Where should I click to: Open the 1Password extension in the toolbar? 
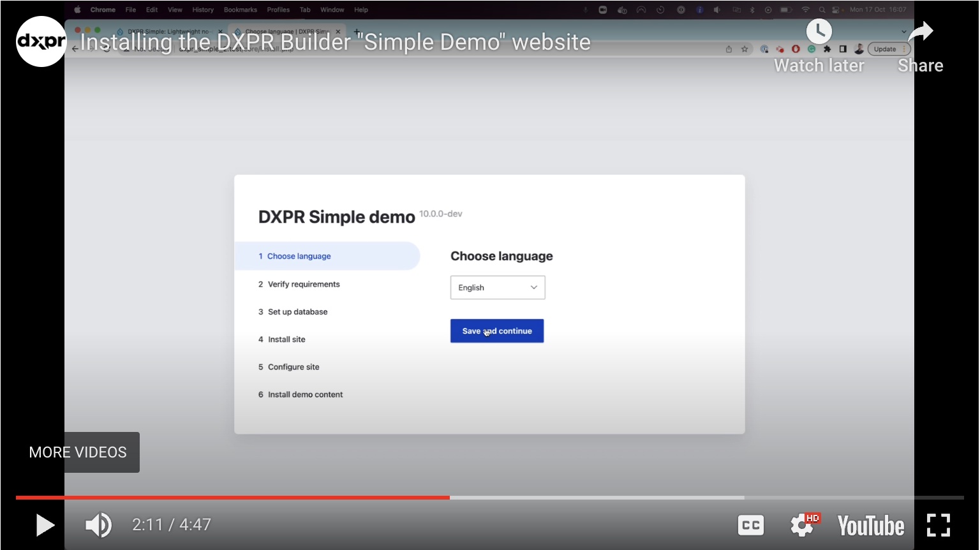pyautogui.click(x=764, y=48)
